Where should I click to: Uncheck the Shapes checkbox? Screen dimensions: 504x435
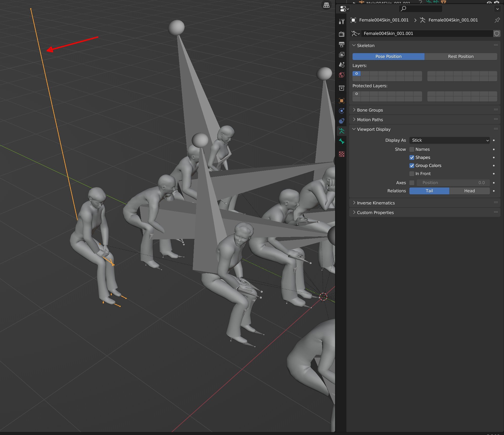pos(412,157)
